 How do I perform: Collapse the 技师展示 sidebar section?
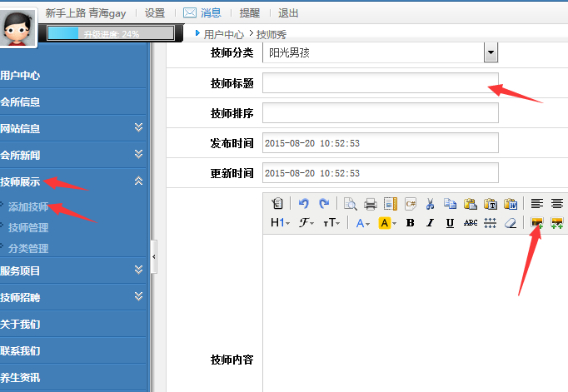(138, 181)
